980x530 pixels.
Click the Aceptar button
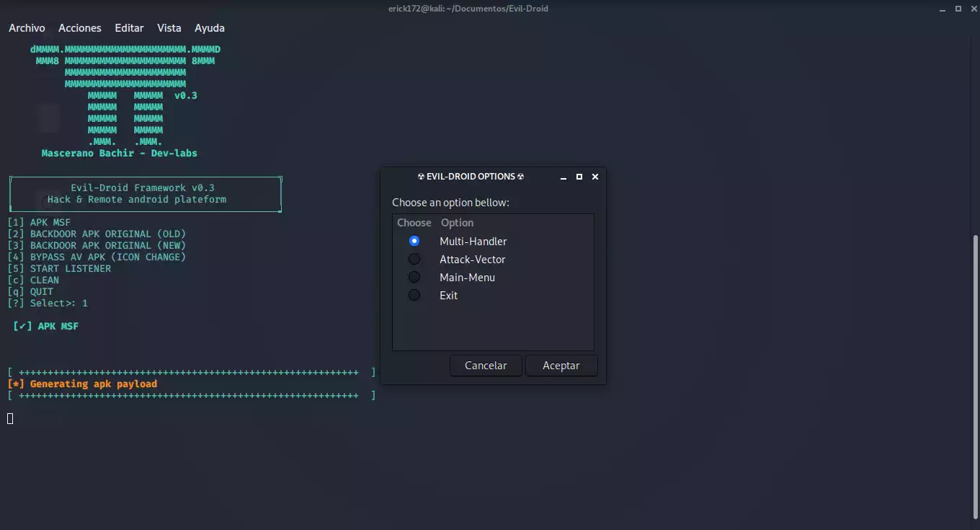click(561, 366)
